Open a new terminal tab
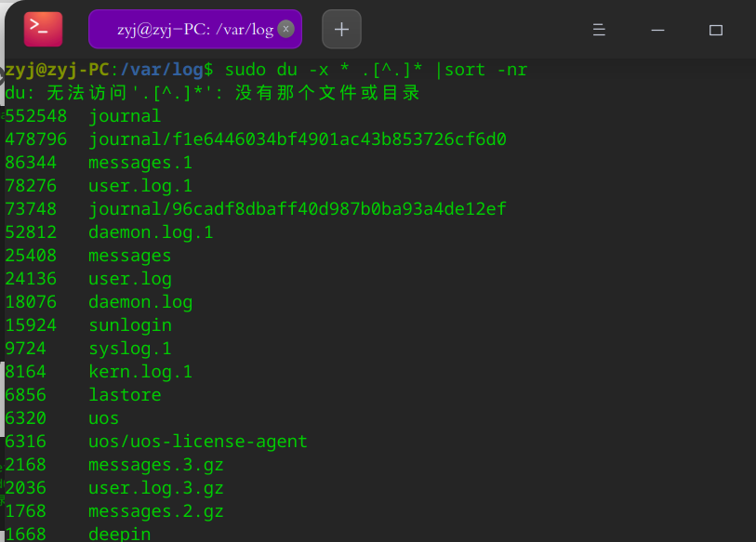This screenshot has width=756, height=542. (x=341, y=29)
